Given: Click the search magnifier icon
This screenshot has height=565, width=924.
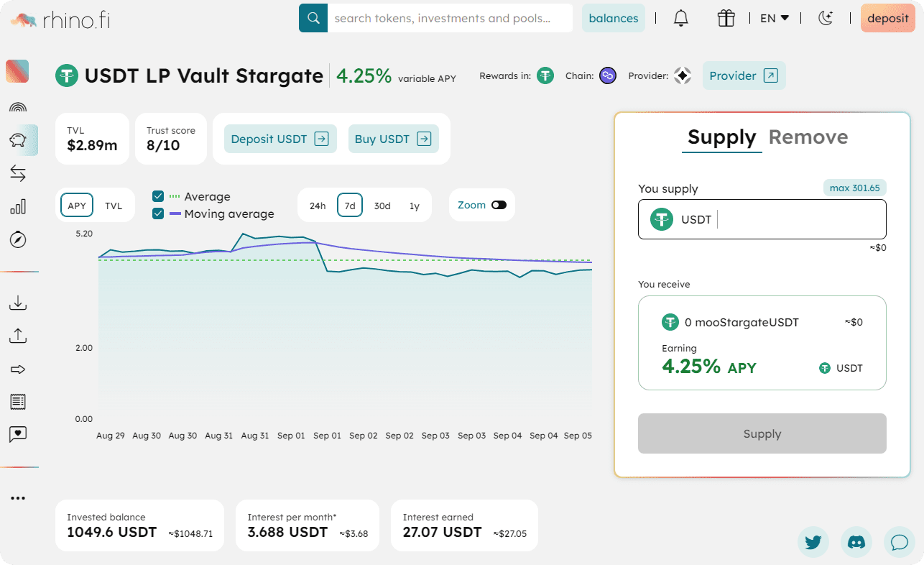Looking at the screenshot, I should click(x=313, y=18).
